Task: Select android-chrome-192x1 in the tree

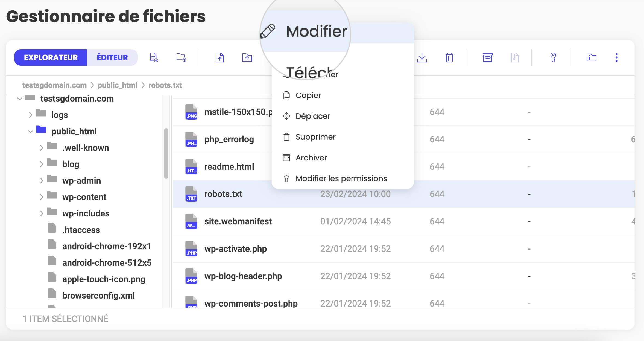Action: pos(107,246)
